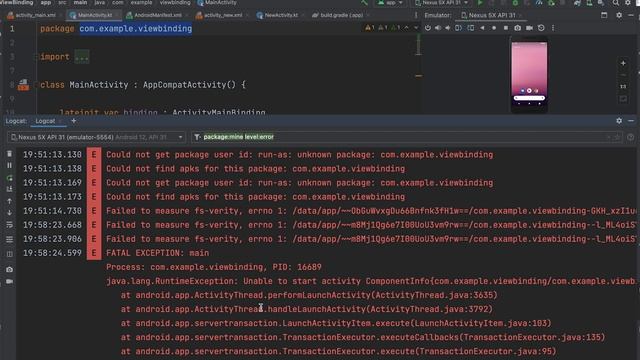The height and width of the screenshot is (360, 640).
Task: Lower emulator volume
Action: coord(448,28)
